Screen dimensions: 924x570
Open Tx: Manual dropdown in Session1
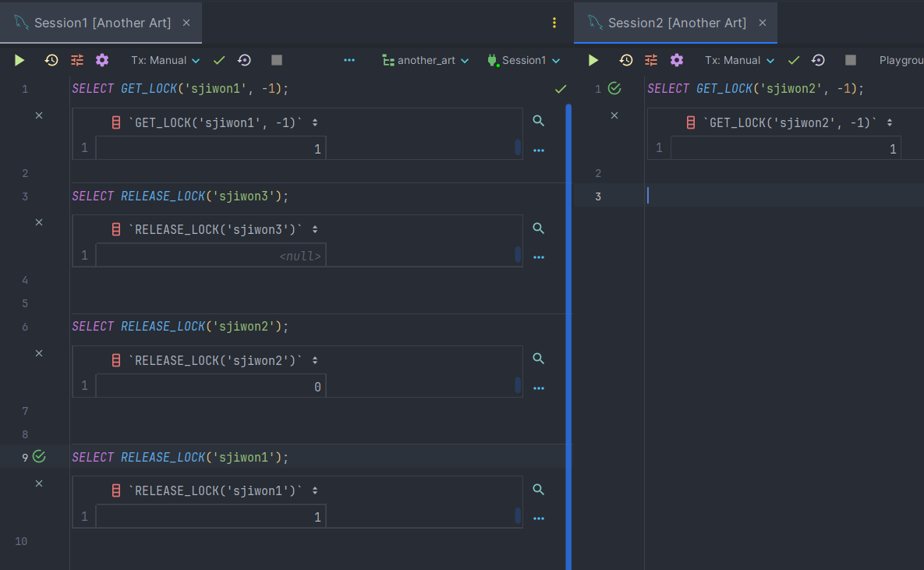pos(165,60)
